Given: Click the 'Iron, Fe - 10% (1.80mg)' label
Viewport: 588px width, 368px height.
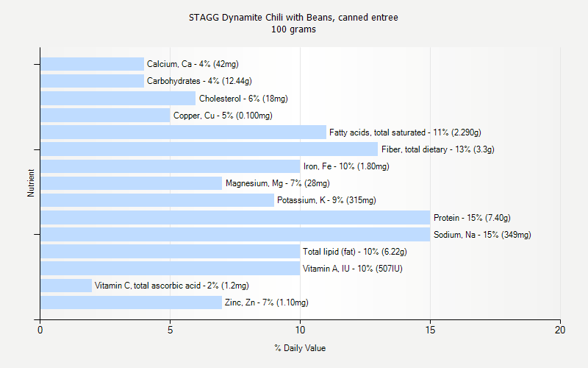Looking at the screenshot, I should (346, 166).
